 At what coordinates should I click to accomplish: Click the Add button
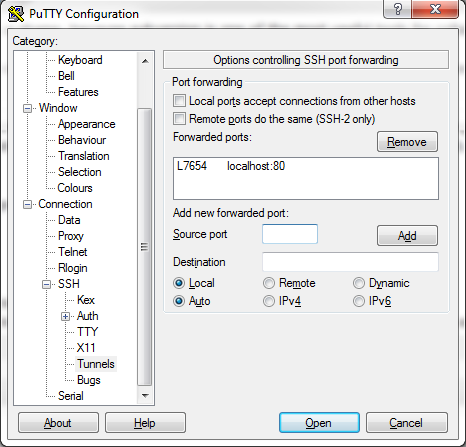coord(407,236)
